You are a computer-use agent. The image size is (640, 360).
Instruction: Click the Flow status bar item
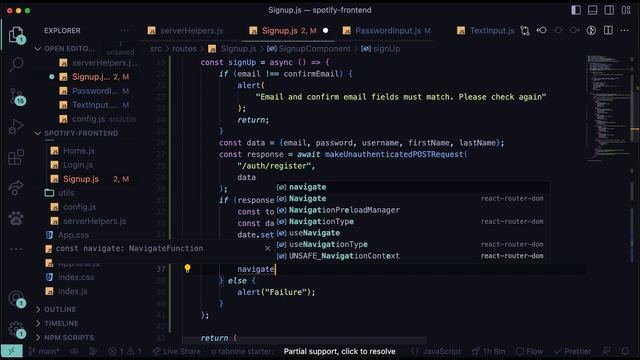tap(529, 351)
